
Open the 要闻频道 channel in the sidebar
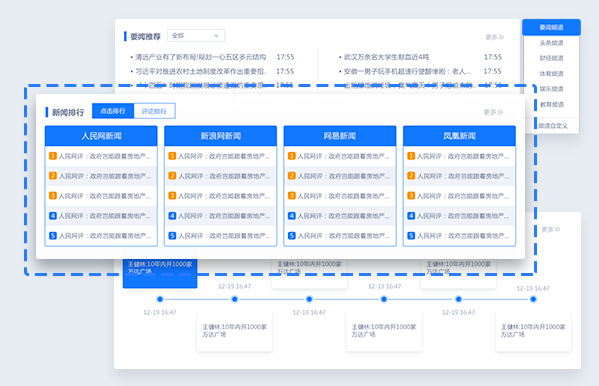551,28
